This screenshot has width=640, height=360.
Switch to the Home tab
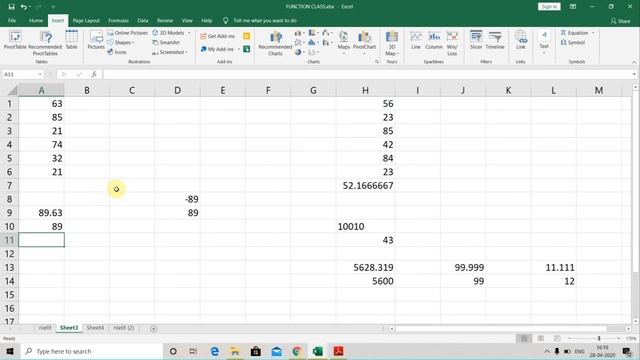pyautogui.click(x=36, y=20)
